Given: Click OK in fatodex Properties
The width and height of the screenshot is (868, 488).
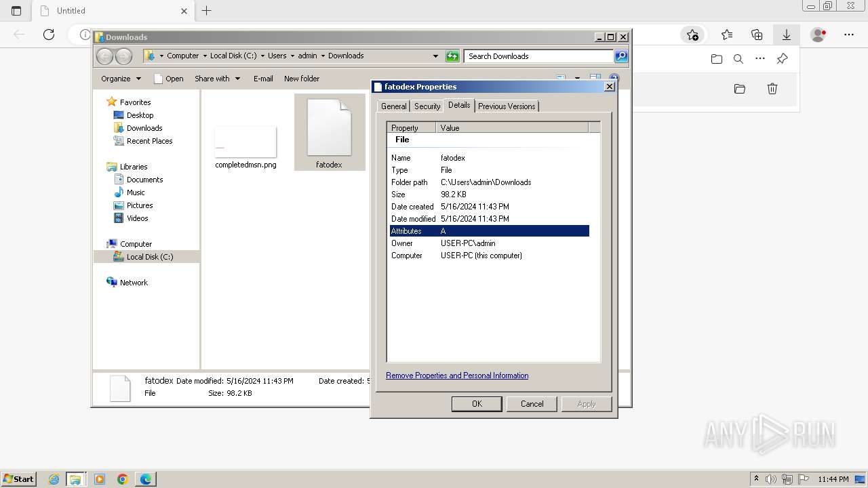Looking at the screenshot, I should 477,404.
